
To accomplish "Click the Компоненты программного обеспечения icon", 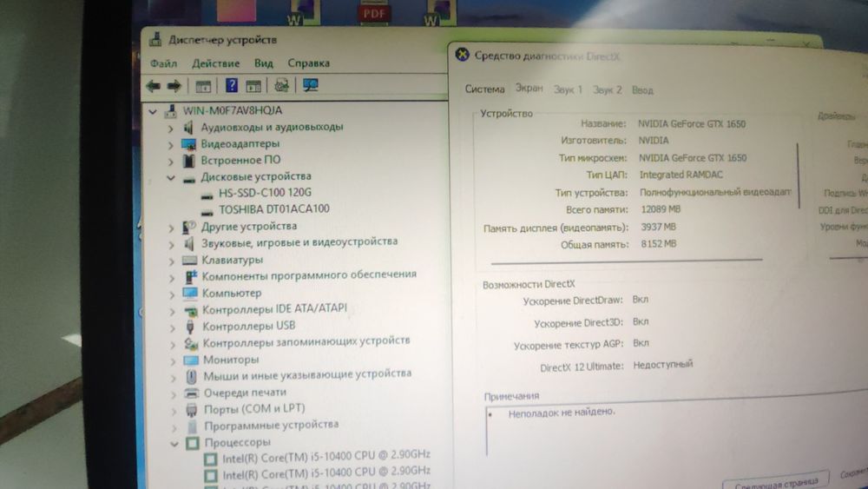I will [x=190, y=276].
